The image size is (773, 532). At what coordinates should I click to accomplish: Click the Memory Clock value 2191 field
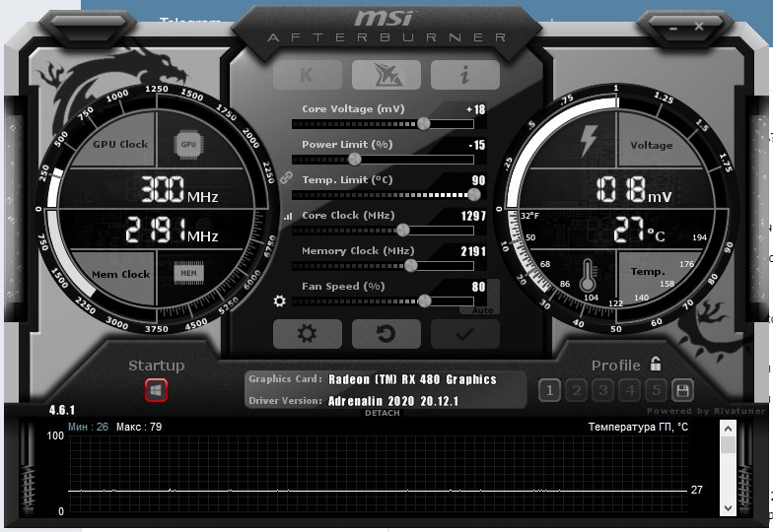pos(473,251)
